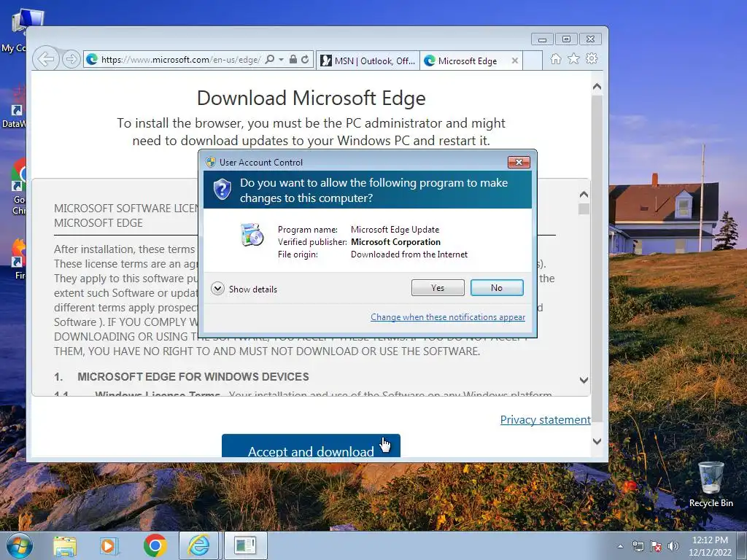Open Windows Explorer folder from taskbar
The image size is (747, 560).
[65, 545]
